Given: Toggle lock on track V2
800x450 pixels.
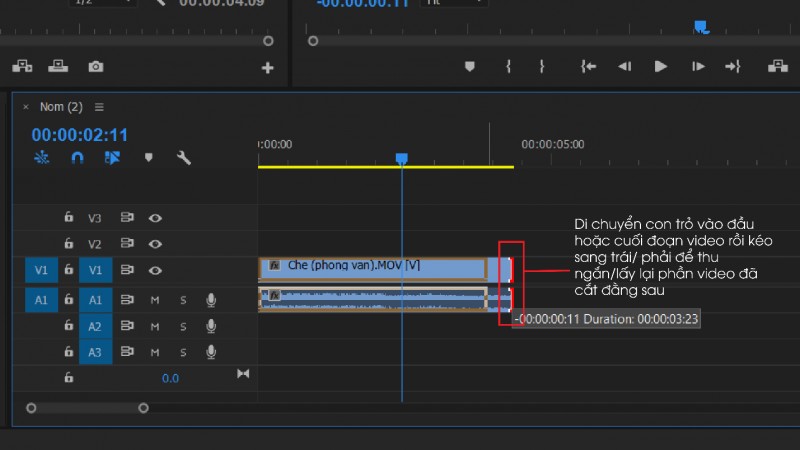Looking at the screenshot, I should tap(69, 243).
